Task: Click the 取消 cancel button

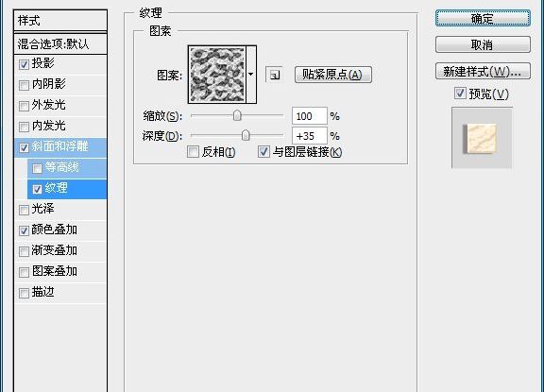Action: pyautogui.click(x=483, y=44)
